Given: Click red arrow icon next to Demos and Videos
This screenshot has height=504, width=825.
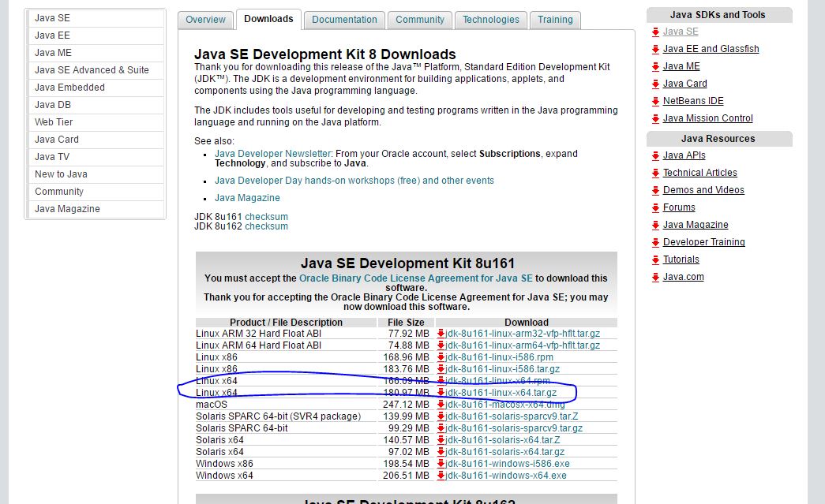Looking at the screenshot, I should point(655,191).
